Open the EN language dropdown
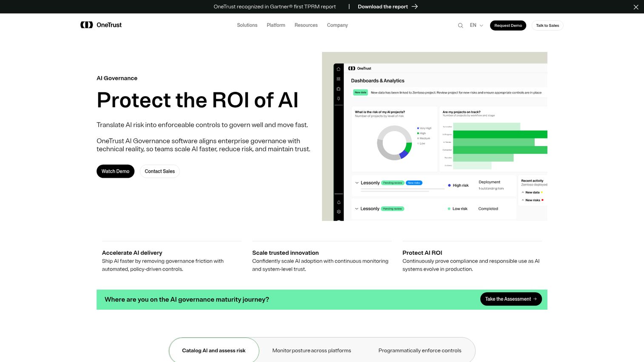Screen dimensions: 644x362 tap(476, 26)
